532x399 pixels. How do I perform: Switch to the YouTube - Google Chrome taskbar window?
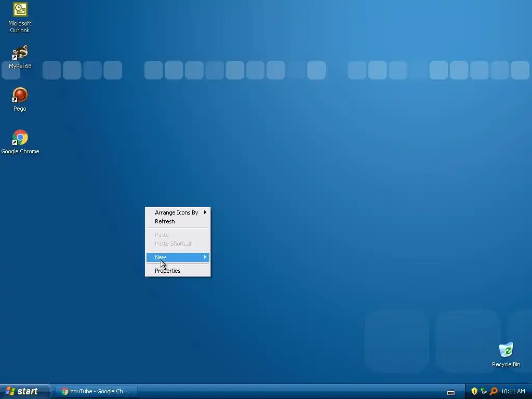97,391
